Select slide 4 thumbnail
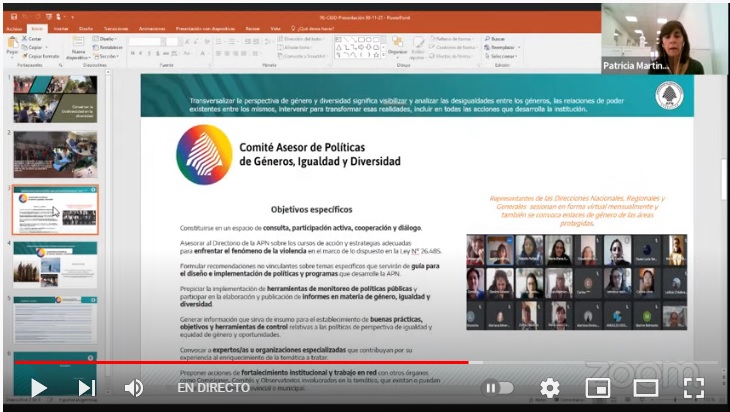 point(55,263)
